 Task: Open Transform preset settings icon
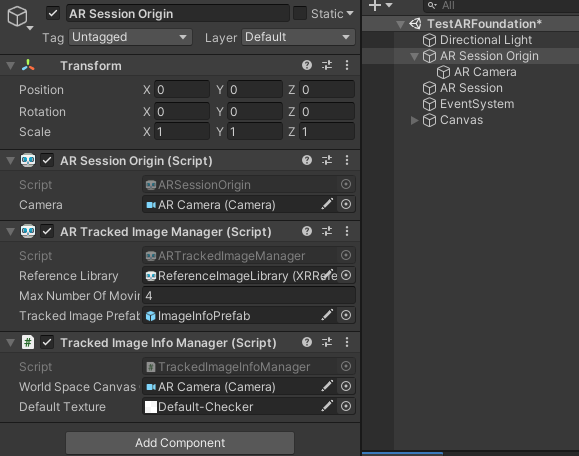(x=327, y=65)
